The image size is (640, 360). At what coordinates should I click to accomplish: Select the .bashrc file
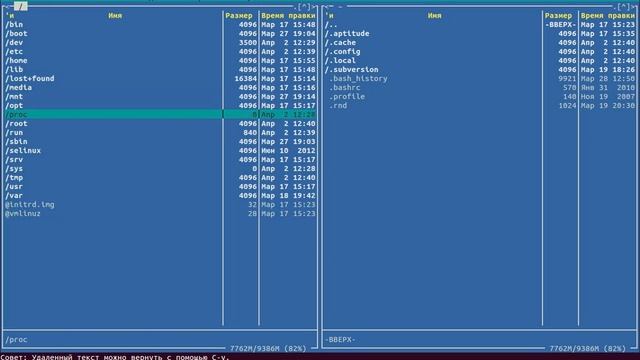(x=480, y=87)
